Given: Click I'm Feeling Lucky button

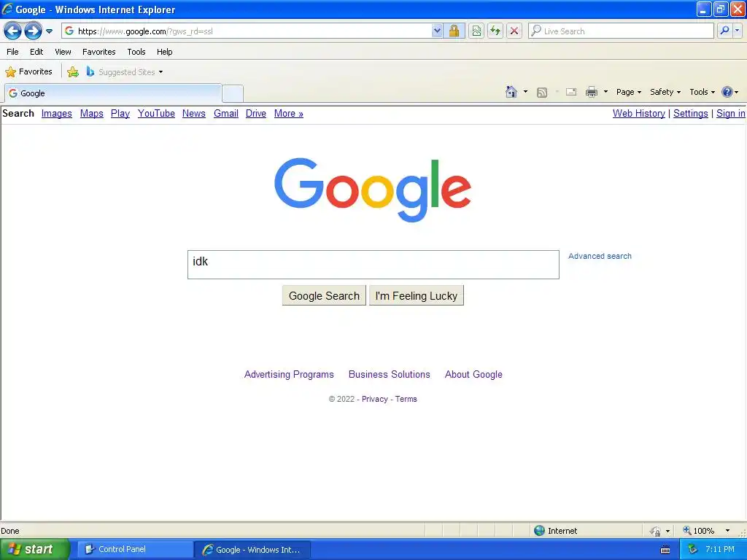Looking at the screenshot, I should coord(416,296).
